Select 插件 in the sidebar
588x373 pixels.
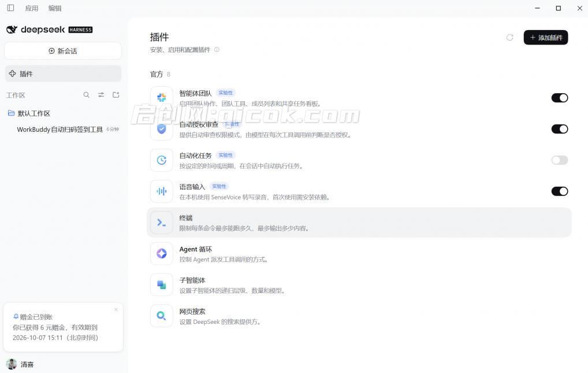(x=63, y=73)
